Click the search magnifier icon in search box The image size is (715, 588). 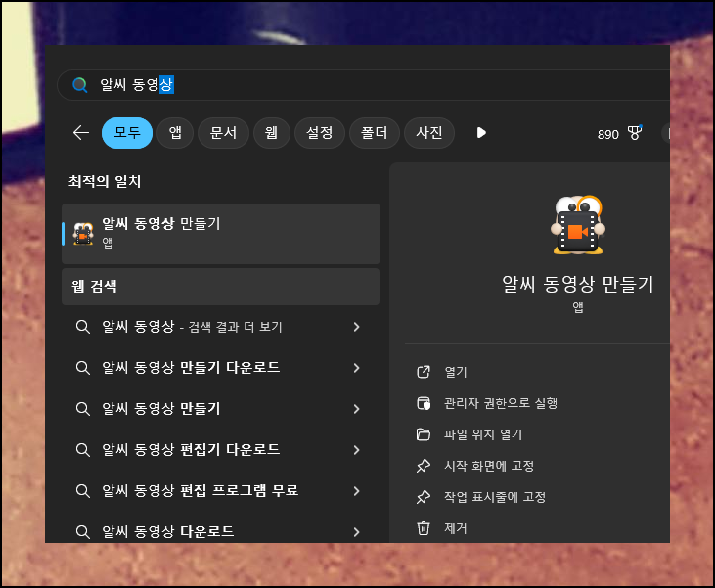(80, 85)
